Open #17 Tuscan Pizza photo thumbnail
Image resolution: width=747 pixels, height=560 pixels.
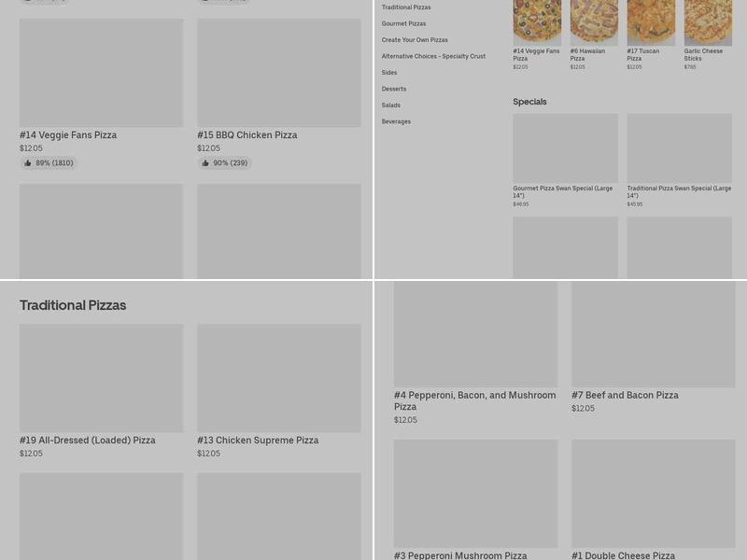click(x=651, y=22)
